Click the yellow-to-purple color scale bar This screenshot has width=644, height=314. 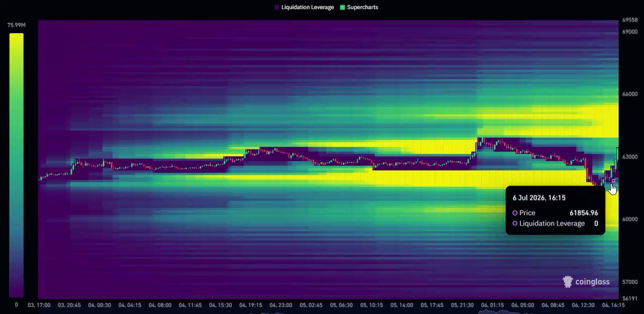[x=16, y=165]
